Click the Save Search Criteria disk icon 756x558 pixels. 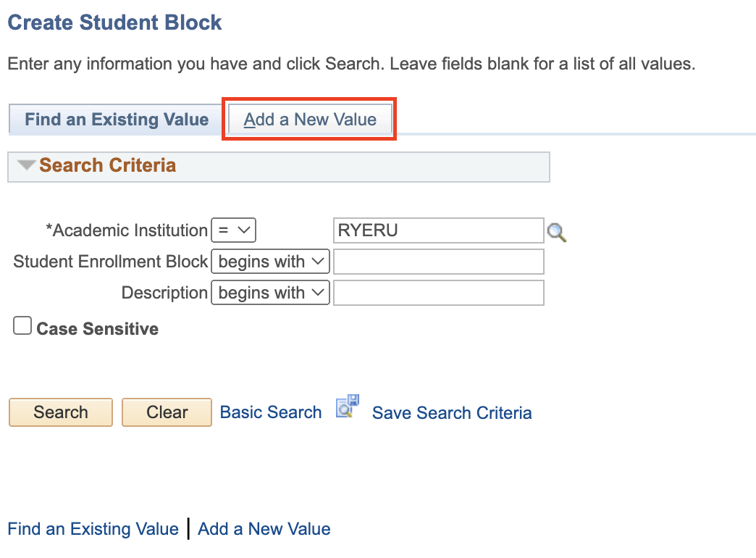click(x=348, y=407)
